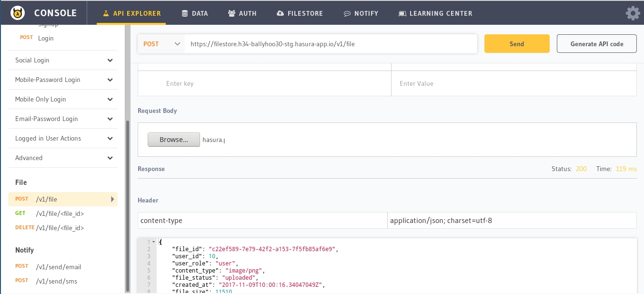Click the File section heading
Image resolution: width=644 pixels, height=294 pixels.
pyautogui.click(x=21, y=182)
